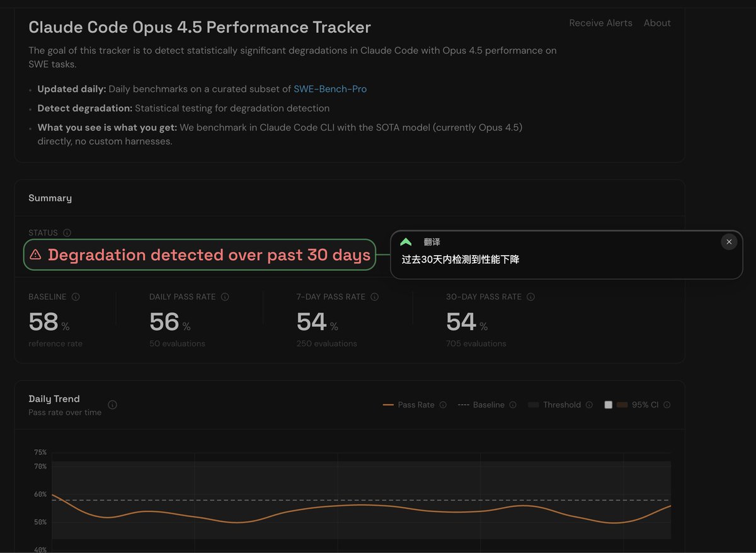The image size is (756, 553).
Task: Click the info icon next to STATUS
Action: pyautogui.click(x=67, y=233)
